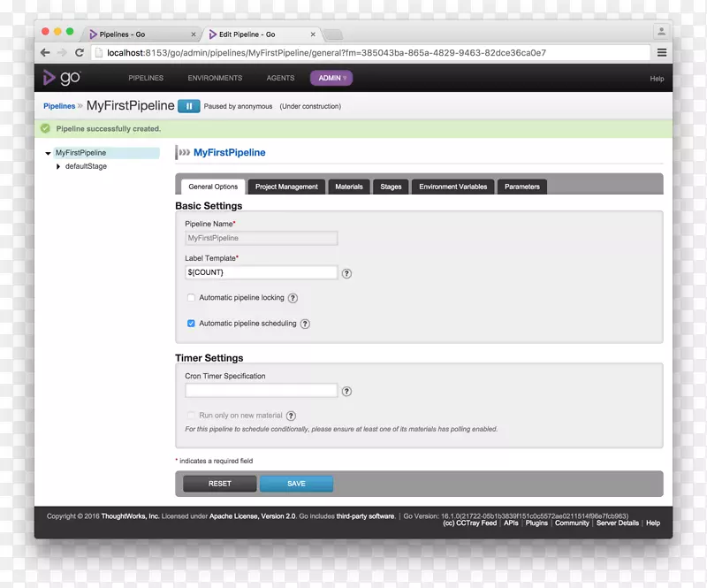Open the ADMIN dropdown menu

click(331, 78)
